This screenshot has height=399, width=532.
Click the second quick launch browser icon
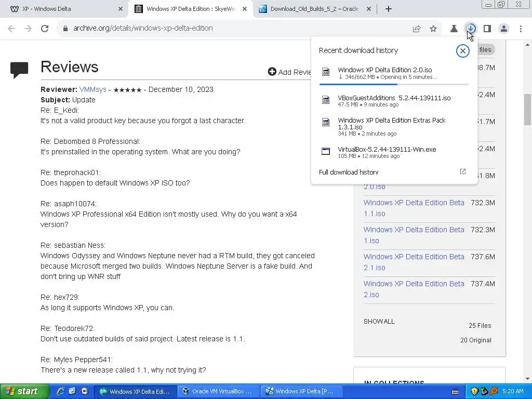click(72, 391)
